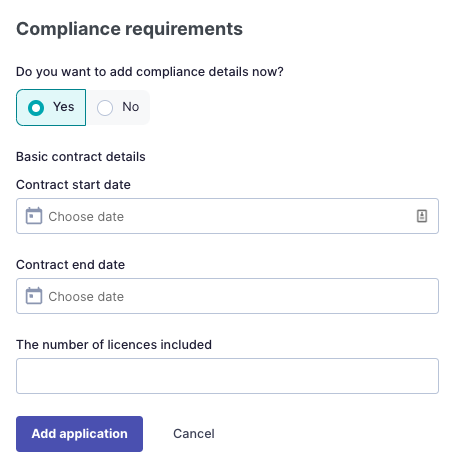The image size is (452, 463).
Task: Select the Yes radio button circle
Action: pyautogui.click(x=36, y=108)
